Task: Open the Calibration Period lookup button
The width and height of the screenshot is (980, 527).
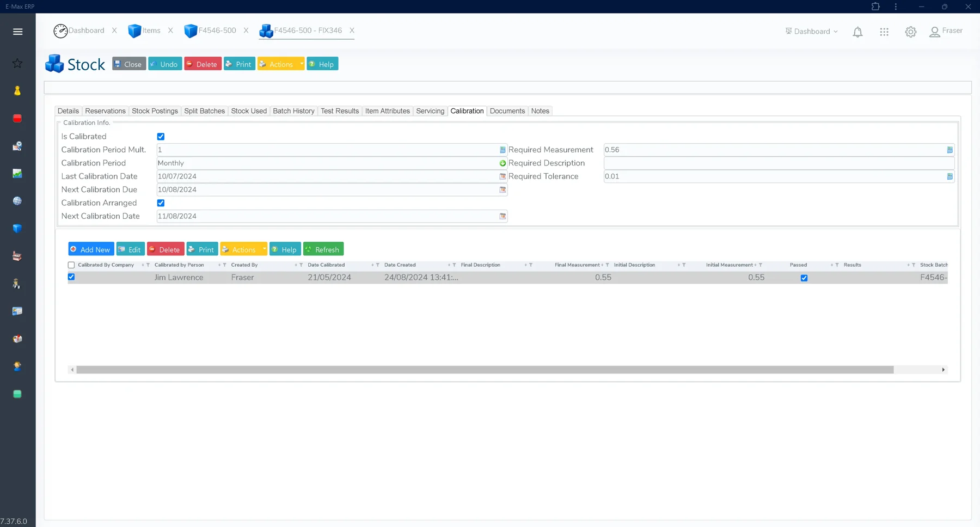Action: click(x=503, y=163)
